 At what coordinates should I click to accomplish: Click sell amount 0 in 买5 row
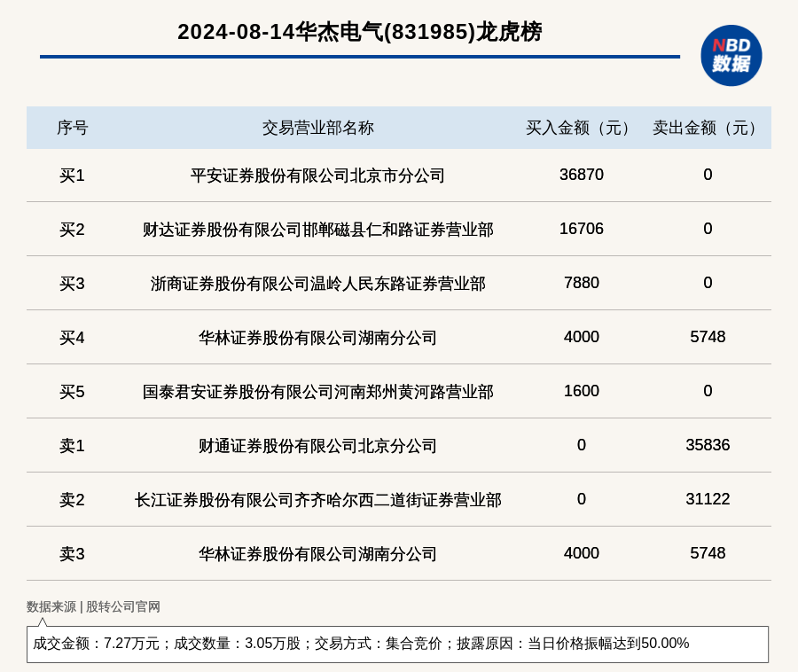[708, 391]
